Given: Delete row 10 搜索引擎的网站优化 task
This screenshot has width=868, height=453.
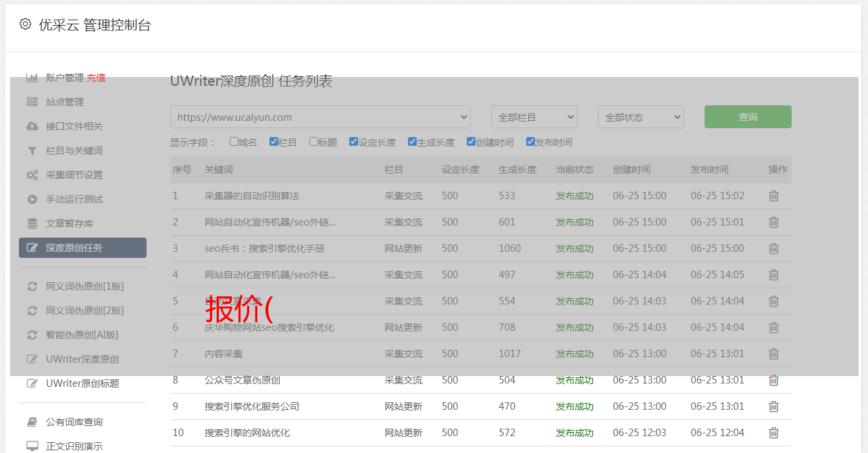Looking at the screenshot, I should tap(773, 433).
